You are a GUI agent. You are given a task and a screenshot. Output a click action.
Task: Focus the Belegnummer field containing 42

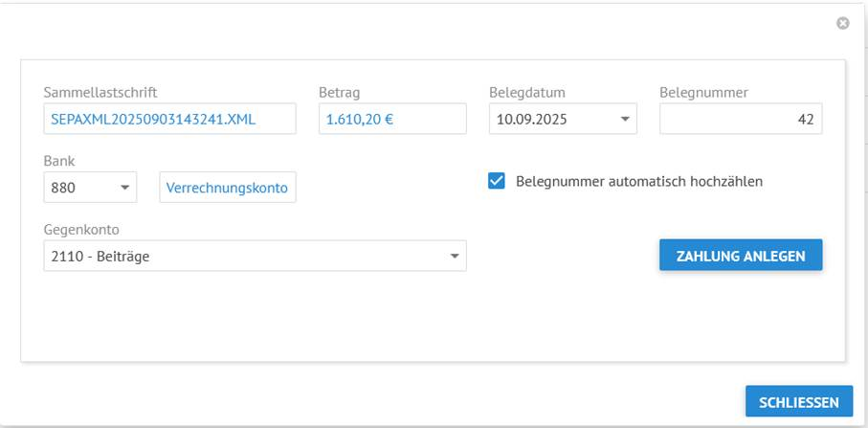coord(740,120)
